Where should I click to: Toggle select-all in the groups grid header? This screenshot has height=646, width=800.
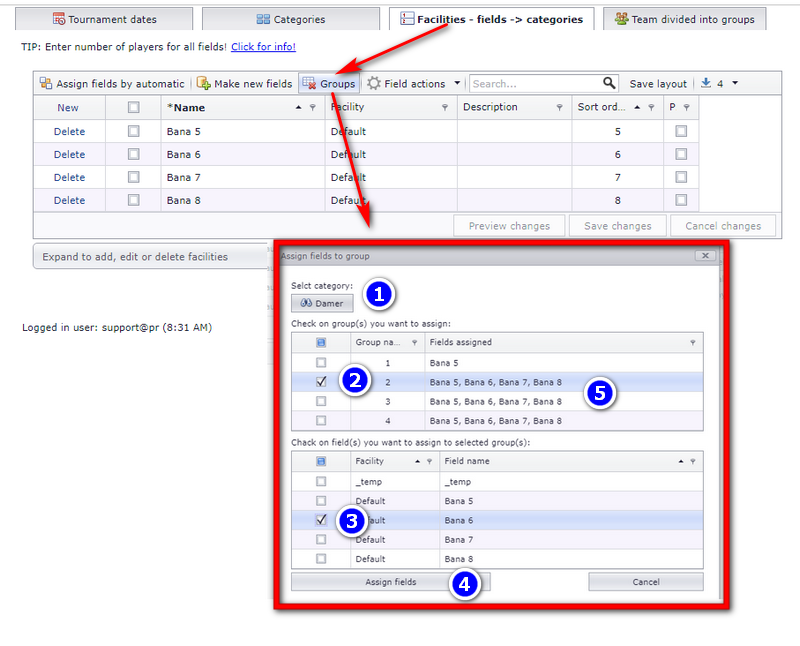tap(321, 342)
